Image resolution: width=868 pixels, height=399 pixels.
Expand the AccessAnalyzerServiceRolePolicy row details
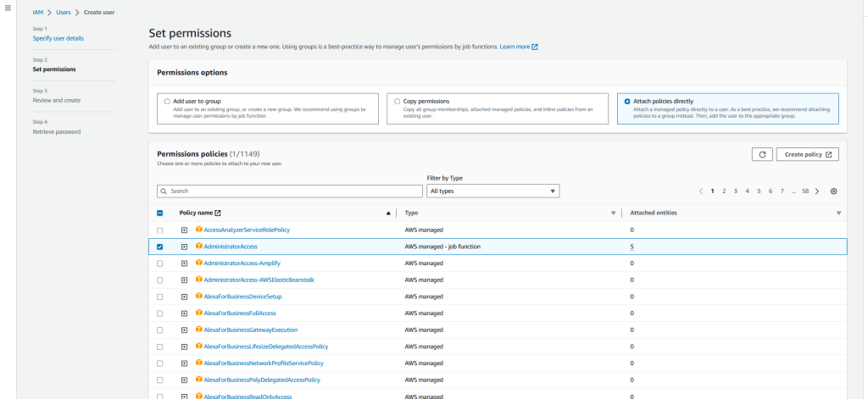(184, 230)
